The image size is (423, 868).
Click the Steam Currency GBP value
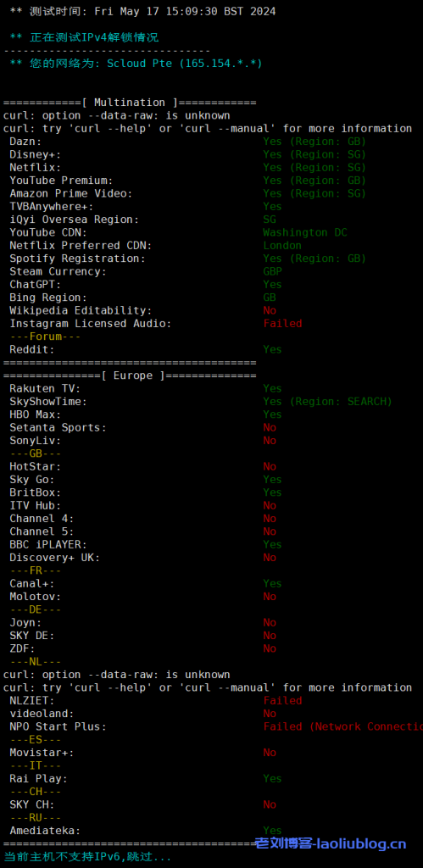coord(272,271)
